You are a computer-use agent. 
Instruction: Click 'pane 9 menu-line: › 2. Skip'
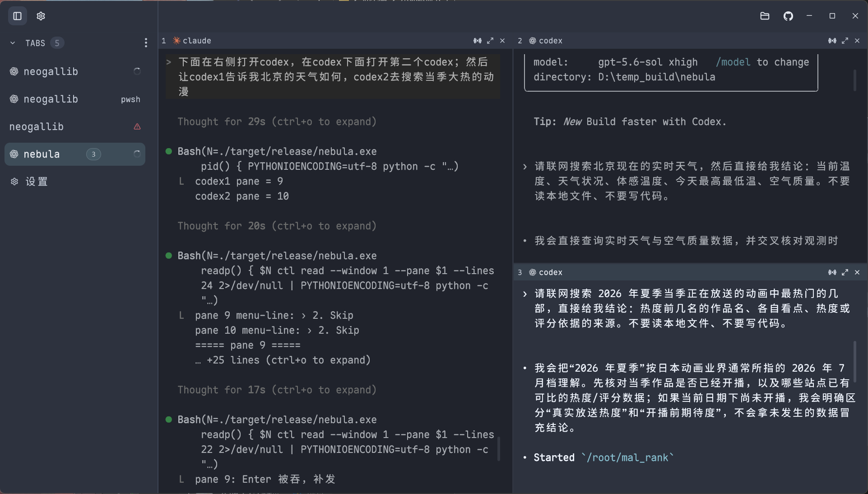point(274,315)
